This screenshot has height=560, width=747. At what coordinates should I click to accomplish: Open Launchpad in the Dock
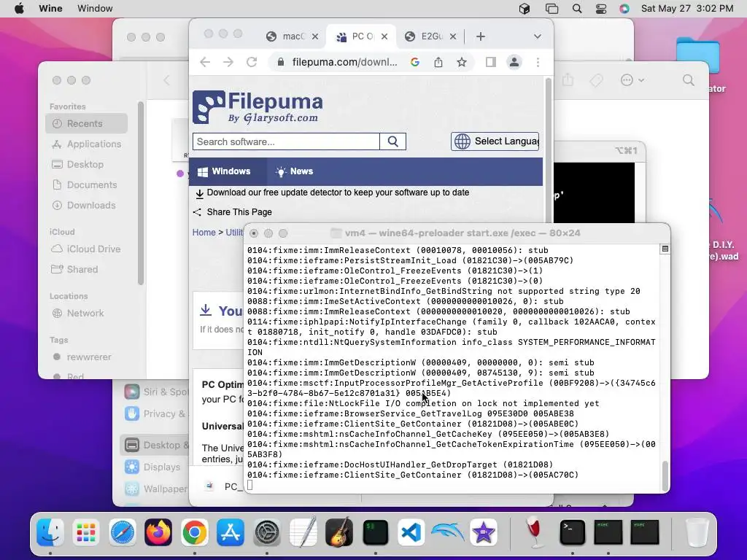(86, 532)
